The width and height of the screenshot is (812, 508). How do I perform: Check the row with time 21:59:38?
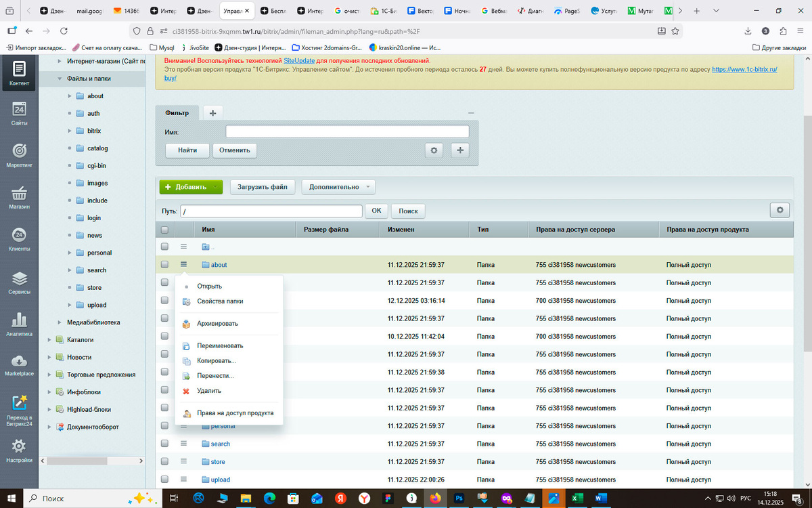[x=164, y=372]
